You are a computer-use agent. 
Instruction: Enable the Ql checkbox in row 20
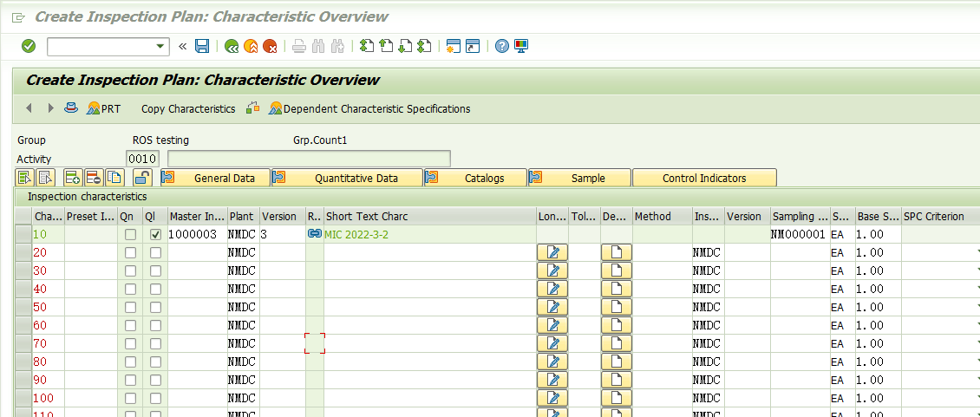point(155,252)
